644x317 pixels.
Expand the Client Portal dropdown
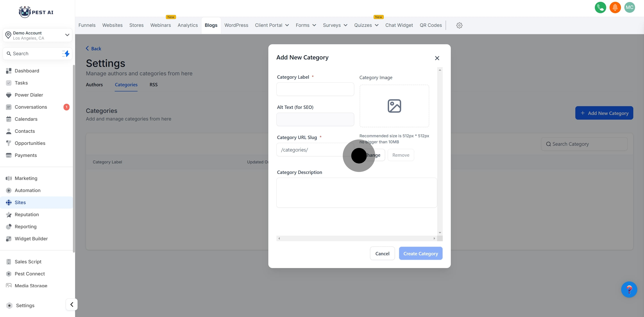pyautogui.click(x=272, y=25)
